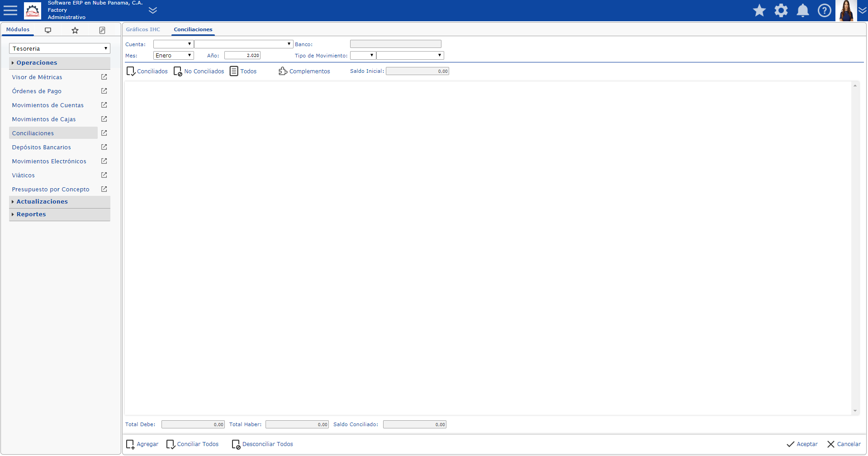Click the Total Debe field

(x=193, y=424)
